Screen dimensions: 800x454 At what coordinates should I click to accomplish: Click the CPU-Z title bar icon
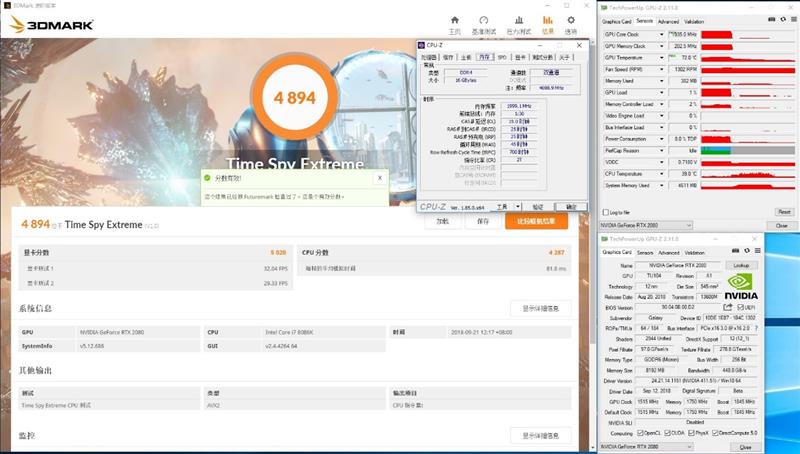point(421,45)
